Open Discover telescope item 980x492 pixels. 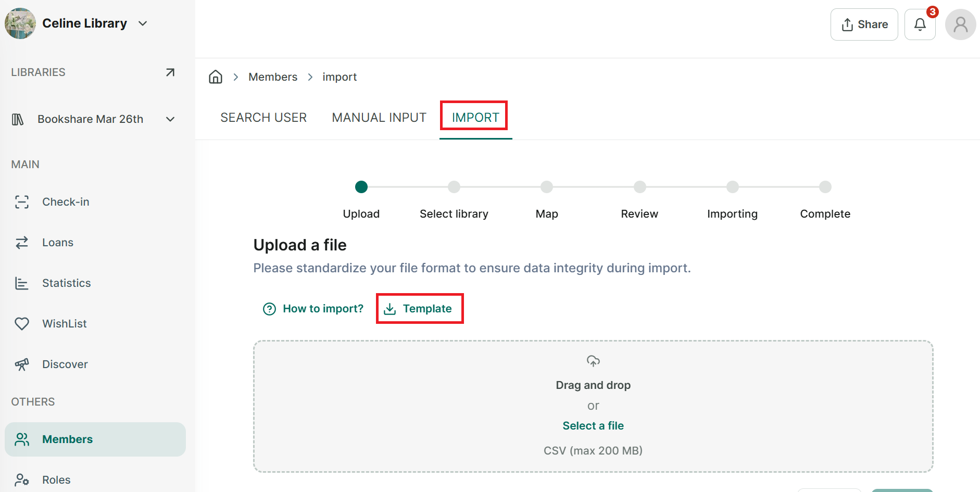tap(95, 364)
